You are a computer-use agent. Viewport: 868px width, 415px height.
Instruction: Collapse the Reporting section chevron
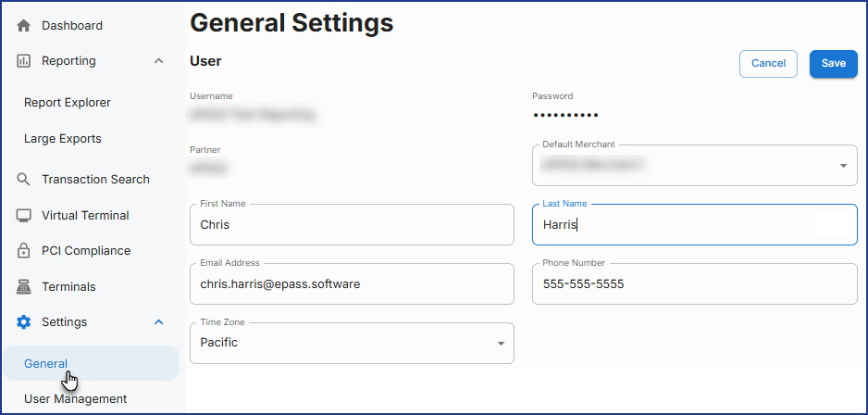(158, 61)
